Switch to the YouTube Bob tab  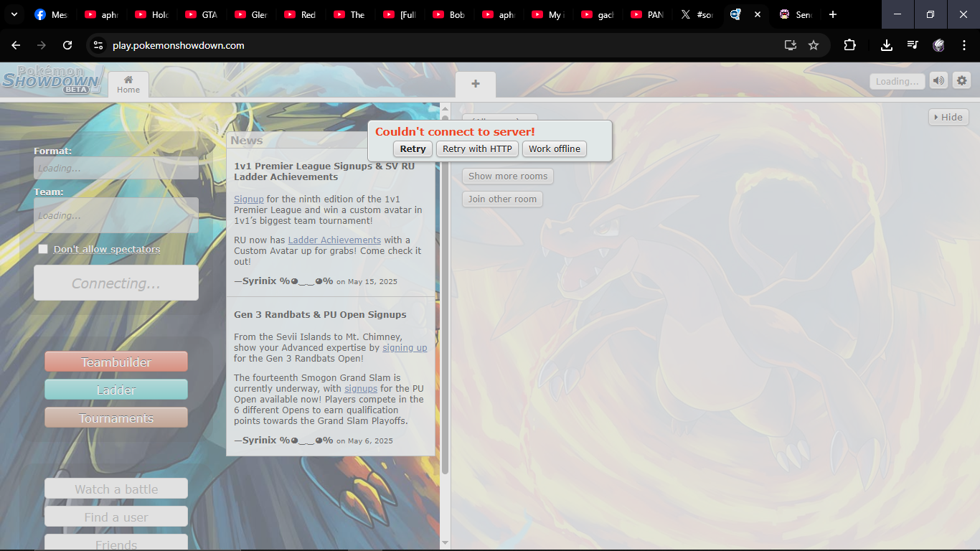[x=448, y=14]
